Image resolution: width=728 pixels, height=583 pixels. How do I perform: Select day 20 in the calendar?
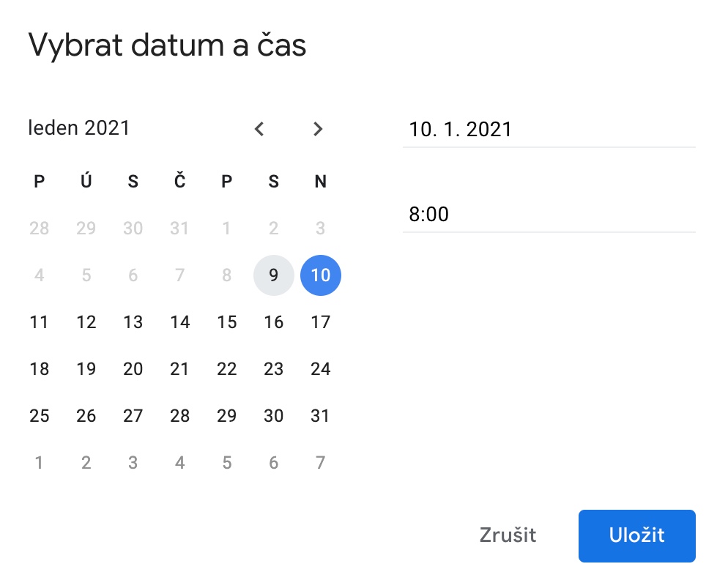(x=133, y=369)
